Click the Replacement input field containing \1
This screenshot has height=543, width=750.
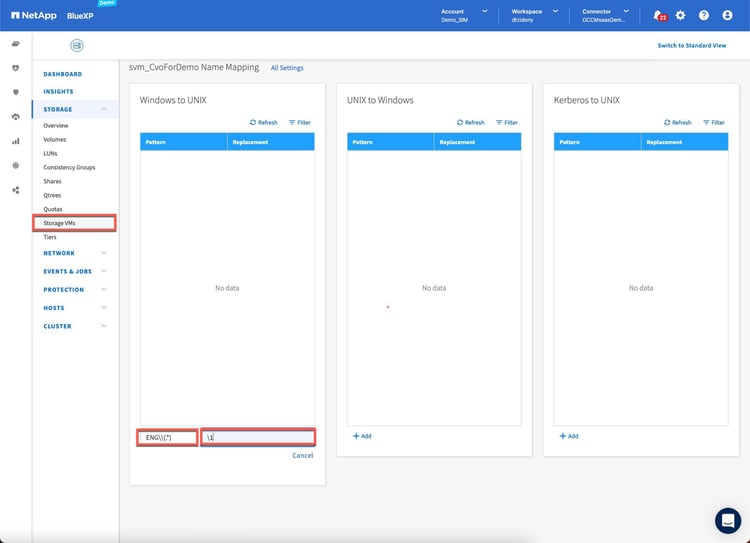pyautogui.click(x=258, y=438)
